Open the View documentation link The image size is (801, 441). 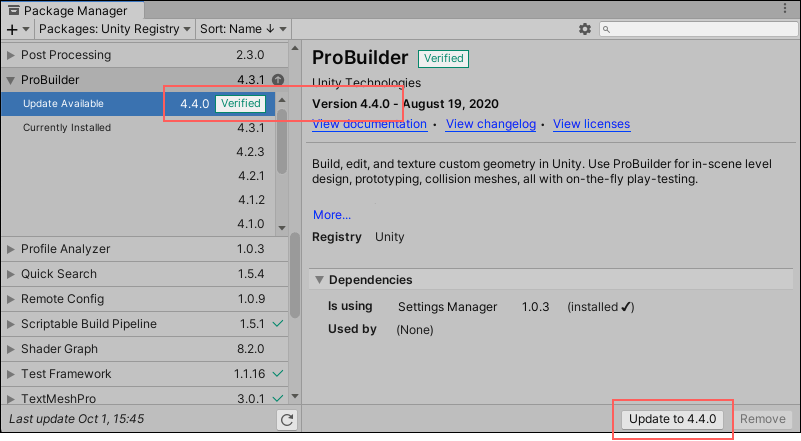click(370, 124)
